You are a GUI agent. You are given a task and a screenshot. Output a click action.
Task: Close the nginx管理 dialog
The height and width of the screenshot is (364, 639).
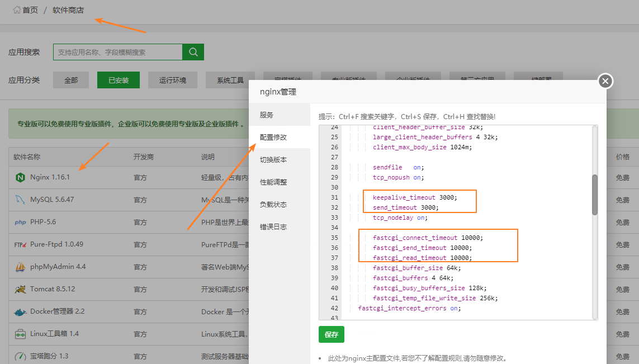605,81
